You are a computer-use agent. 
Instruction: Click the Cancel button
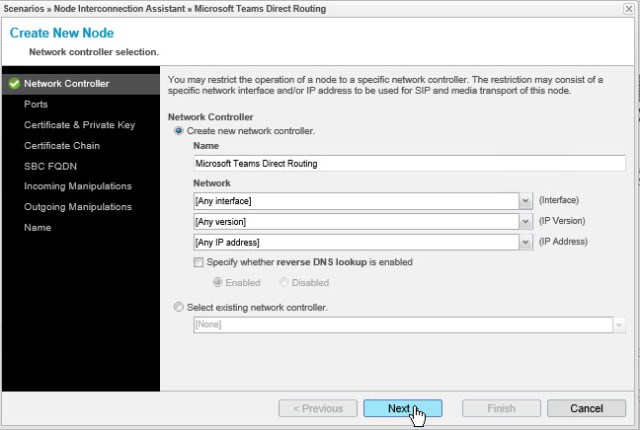(585, 408)
